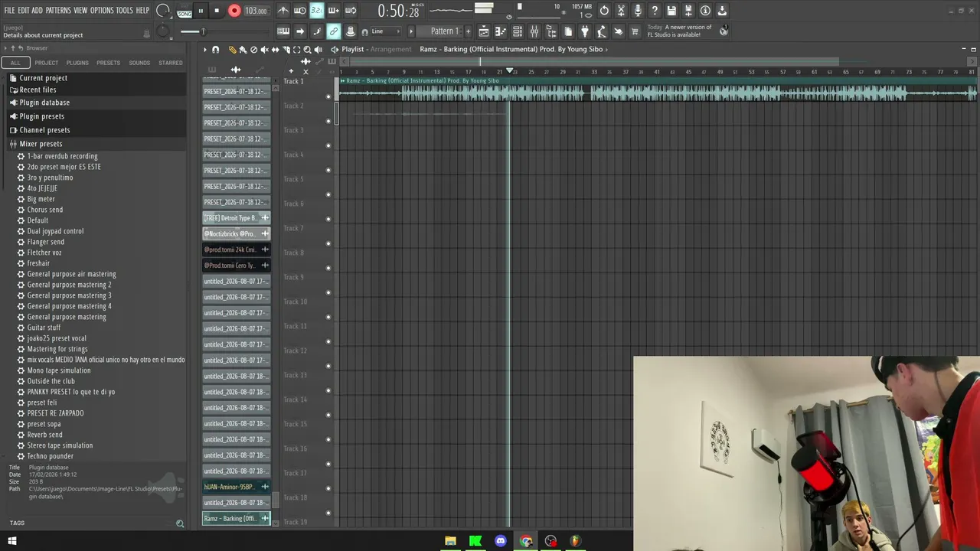980x551 pixels.
Task: Add a new pattern with plus button
Action: [469, 31]
